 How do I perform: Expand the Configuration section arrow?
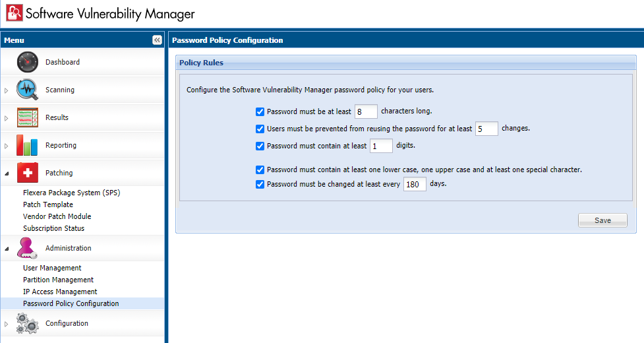point(7,324)
